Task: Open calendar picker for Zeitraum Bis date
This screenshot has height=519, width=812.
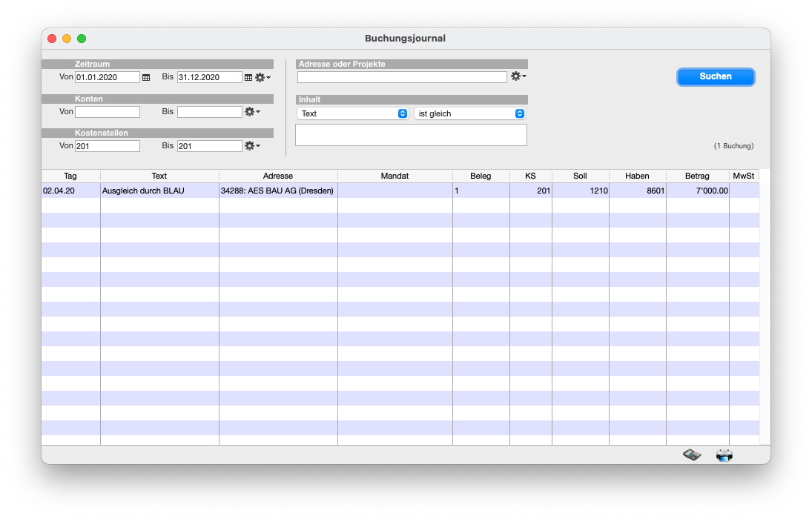Action: click(x=248, y=78)
